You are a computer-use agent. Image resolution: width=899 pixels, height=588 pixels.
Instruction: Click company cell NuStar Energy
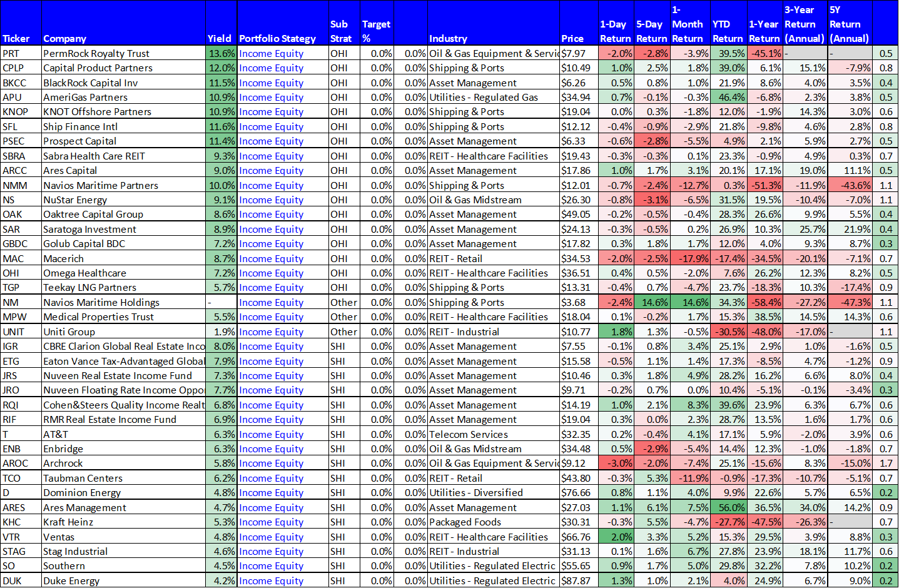(x=123, y=200)
